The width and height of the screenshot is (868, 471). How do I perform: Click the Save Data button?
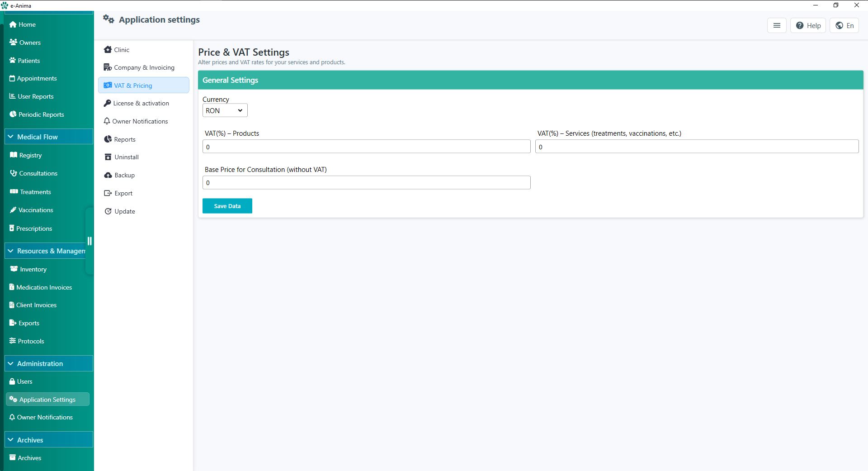tap(227, 206)
